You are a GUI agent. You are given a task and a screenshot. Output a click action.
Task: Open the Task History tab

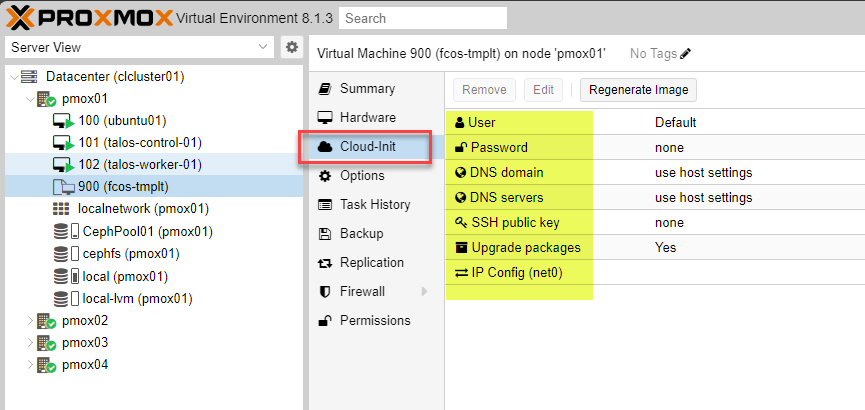pyautogui.click(x=374, y=205)
